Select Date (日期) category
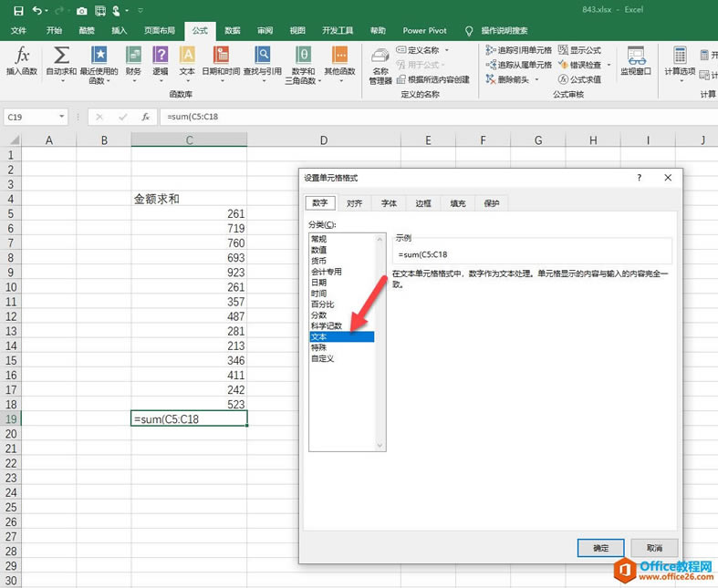 click(342, 283)
